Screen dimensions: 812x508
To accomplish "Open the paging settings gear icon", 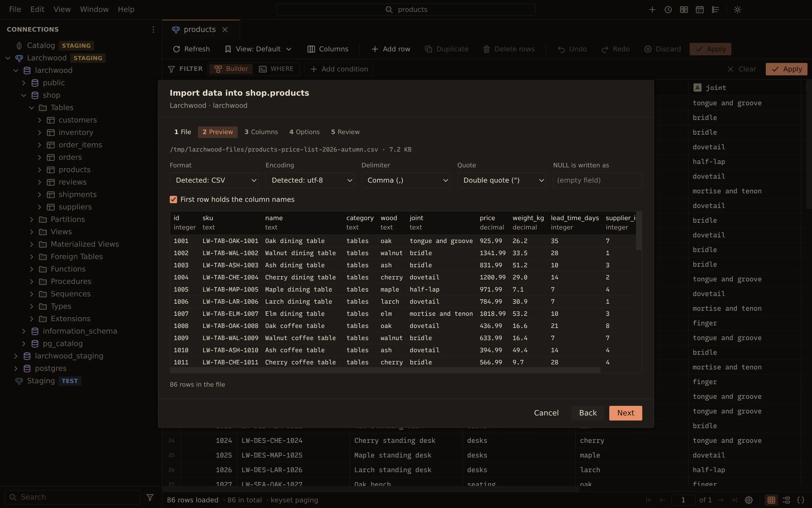I will [749, 500].
